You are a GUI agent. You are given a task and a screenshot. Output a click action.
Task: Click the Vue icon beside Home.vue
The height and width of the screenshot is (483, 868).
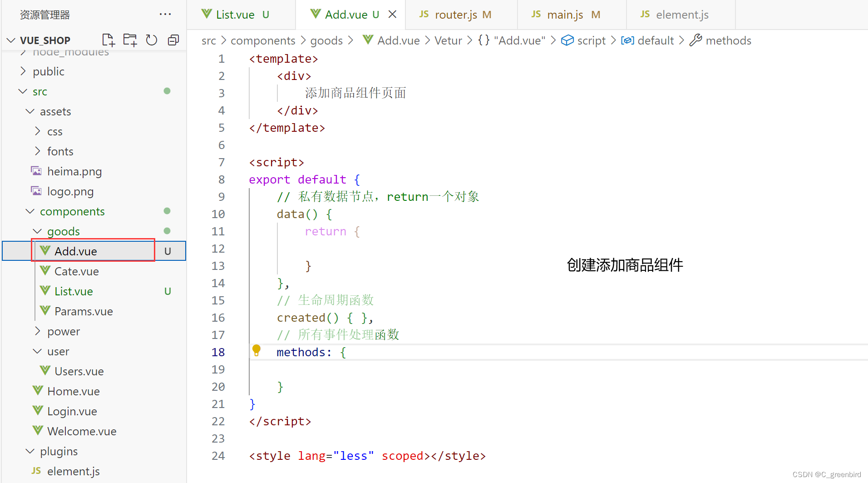[x=38, y=391]
